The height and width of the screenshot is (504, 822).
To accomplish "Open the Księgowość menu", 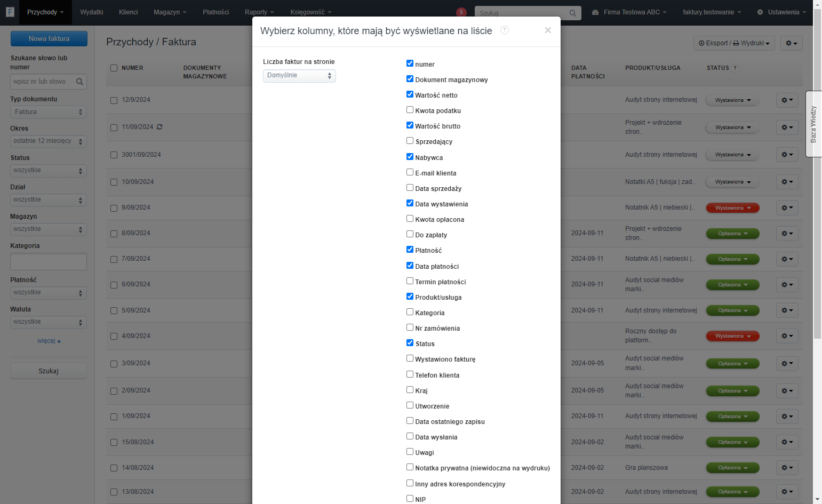I will 311,12.
